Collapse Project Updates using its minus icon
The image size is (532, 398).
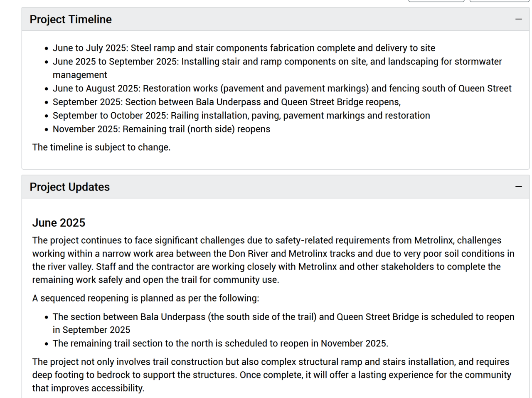click(x=518, y=187)
